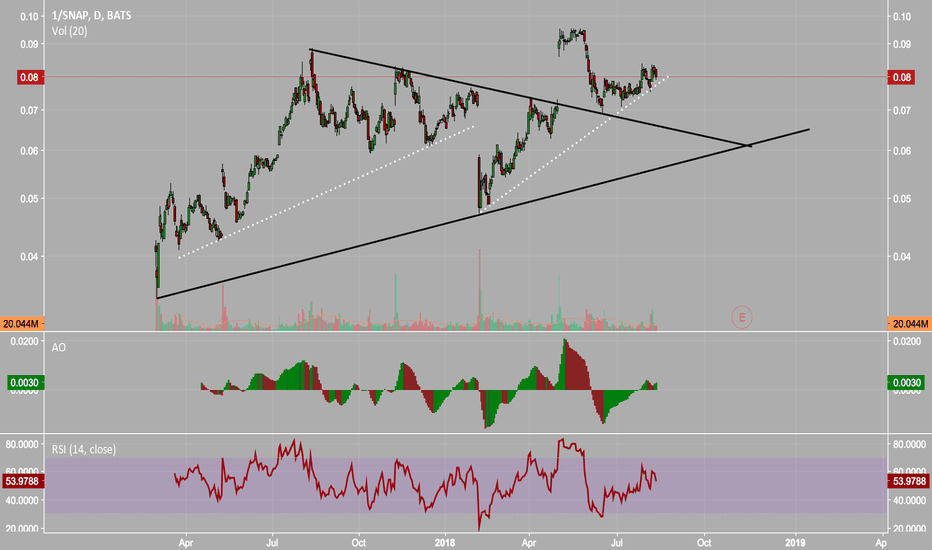Click orange 20.044M volume tag on right axis
This screenshot has width=932, height=550.
909,324
